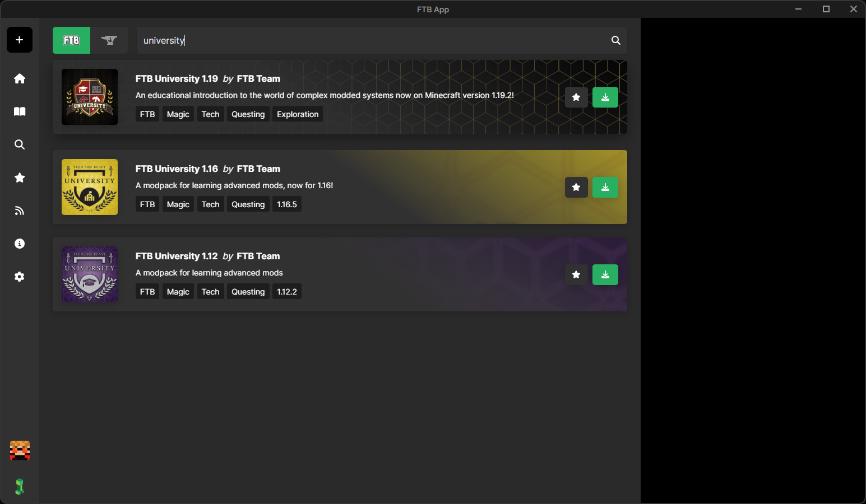Star the FTB University 1.12 modpack
Image resolution: width=866 pixels, height=504 pixels.
click(x=576, y=274)
